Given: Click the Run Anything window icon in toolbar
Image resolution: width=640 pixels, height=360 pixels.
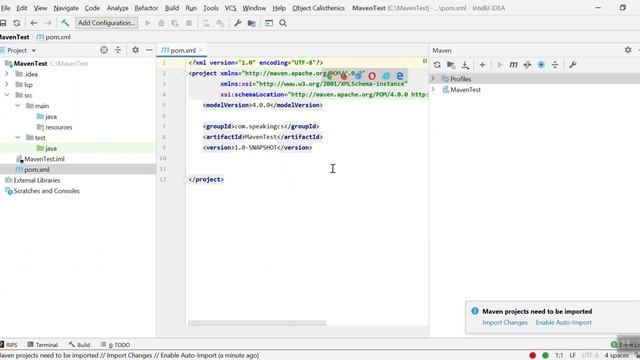Looking at the screenshot, I should (x=269, y=23).
